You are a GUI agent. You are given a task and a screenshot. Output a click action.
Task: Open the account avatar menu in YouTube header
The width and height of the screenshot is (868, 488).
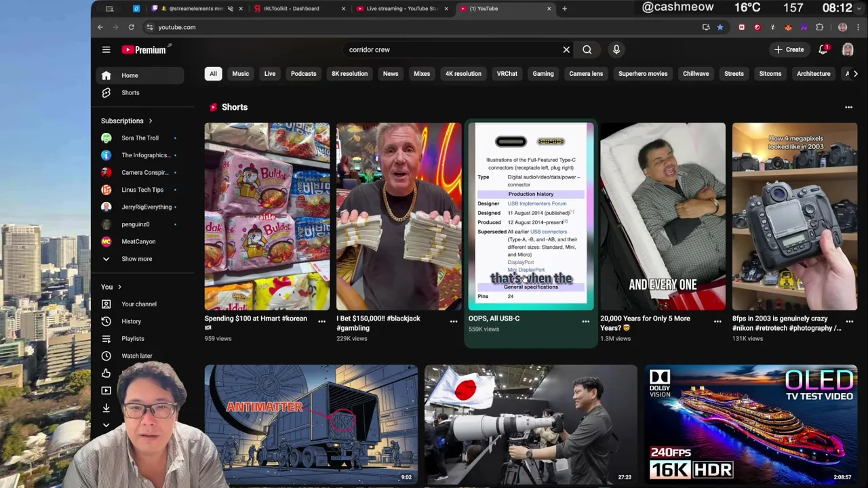[x=848, y=49]
